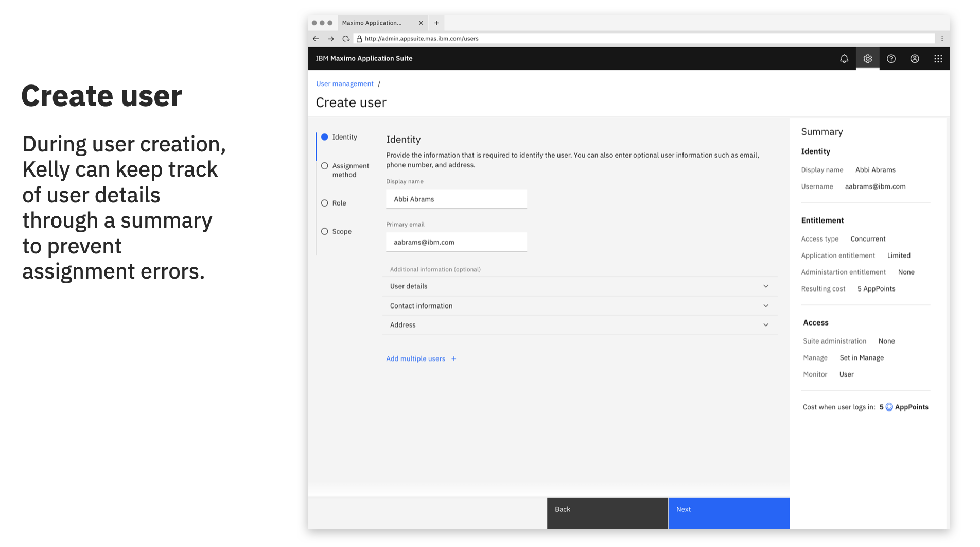This screenshot has width=980, height=547.
Task: Click the Add multiple users link
Action: coord(415,358)
